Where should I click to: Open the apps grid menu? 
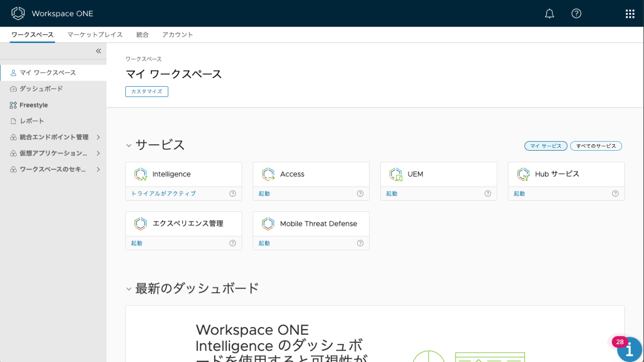630,14
